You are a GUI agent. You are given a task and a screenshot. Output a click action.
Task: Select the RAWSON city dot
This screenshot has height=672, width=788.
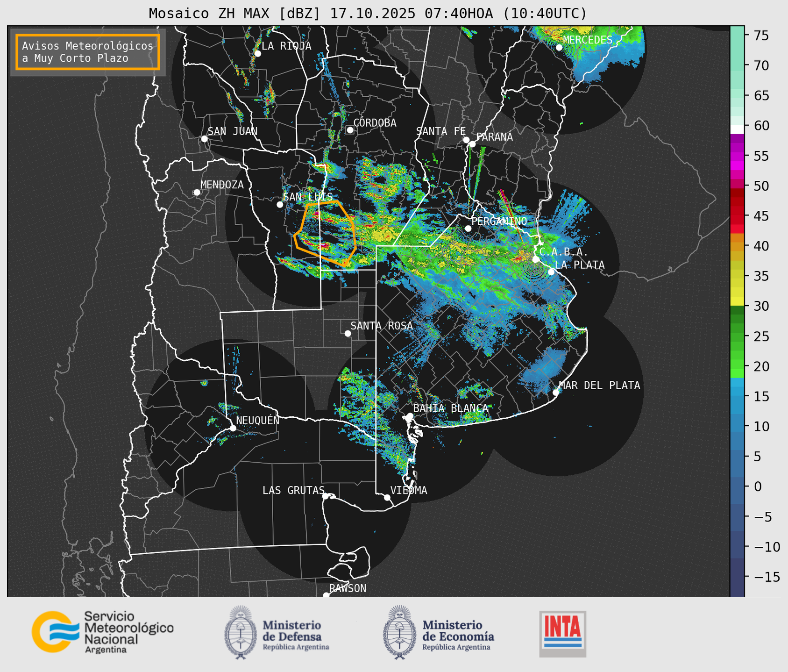[326, 595]
